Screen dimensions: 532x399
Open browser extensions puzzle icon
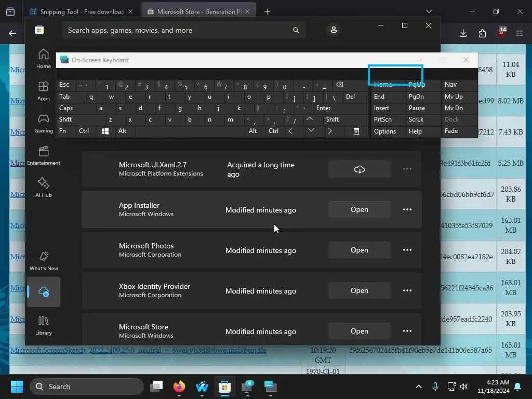pos(482,33)
